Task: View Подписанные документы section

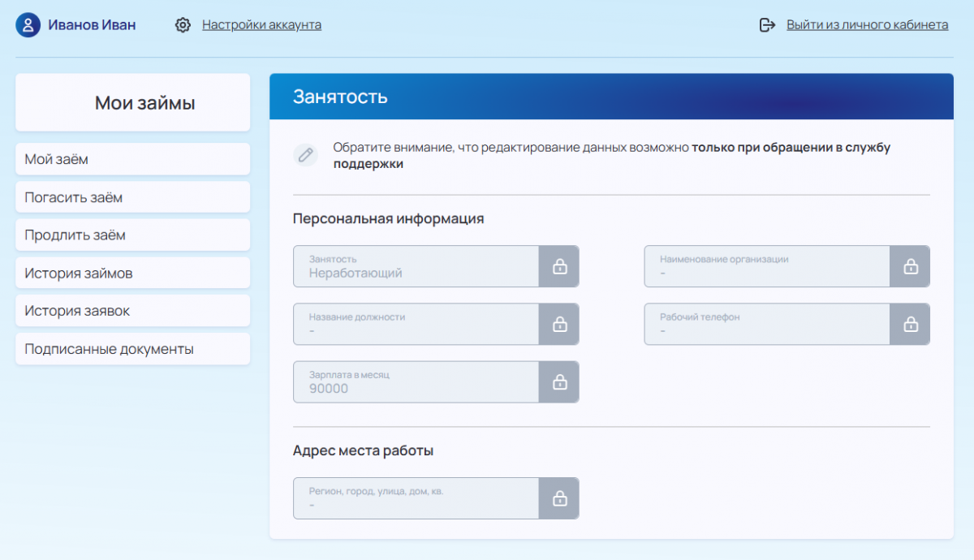Action: pyautogui.click(x=133, y=349)
